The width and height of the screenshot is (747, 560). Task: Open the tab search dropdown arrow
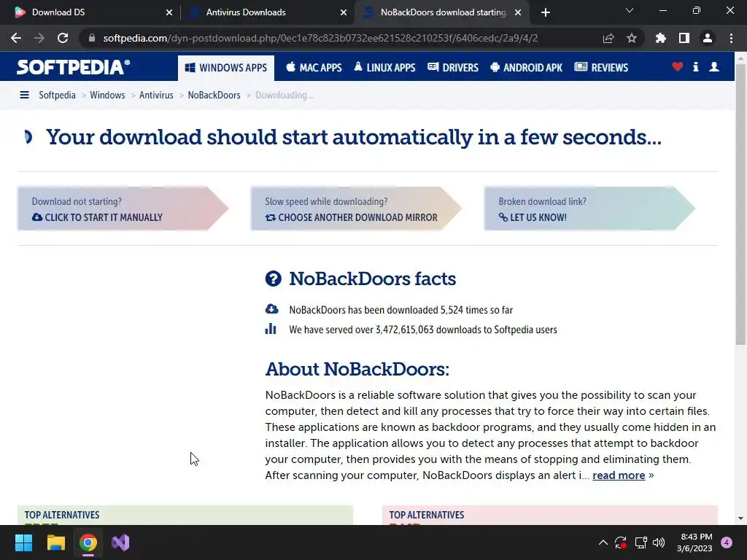[630, 10]
